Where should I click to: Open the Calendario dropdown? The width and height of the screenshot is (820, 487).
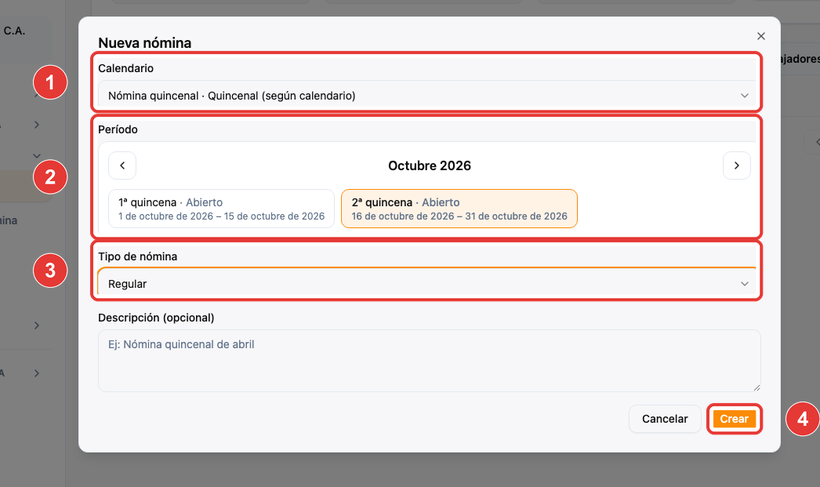(427, 96)
